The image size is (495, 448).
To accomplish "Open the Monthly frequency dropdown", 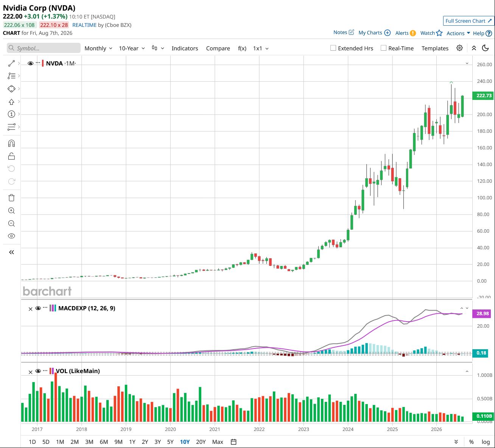I will 98,48.
